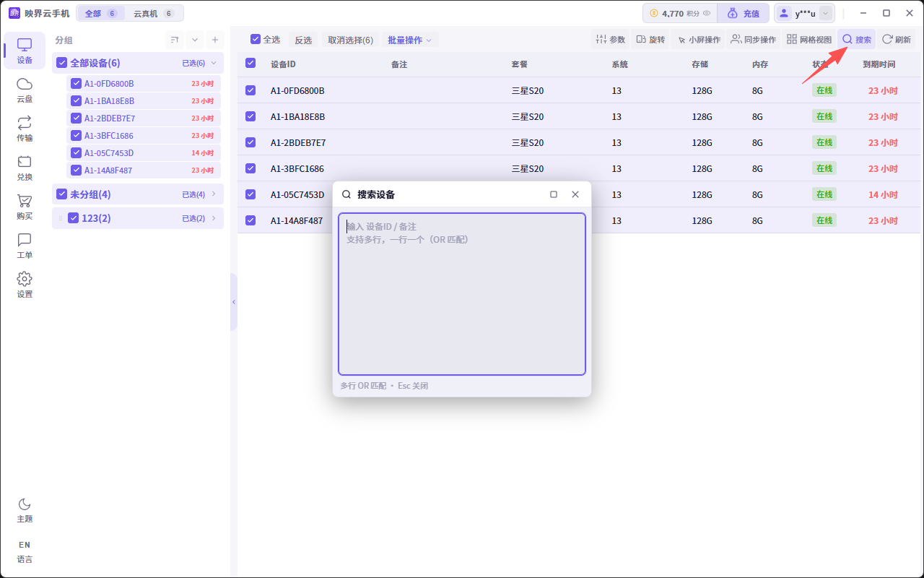This screenshot has height=578, width=924.
Task: Toggle 123(2) group checkbox
Action: coord(73,218)
